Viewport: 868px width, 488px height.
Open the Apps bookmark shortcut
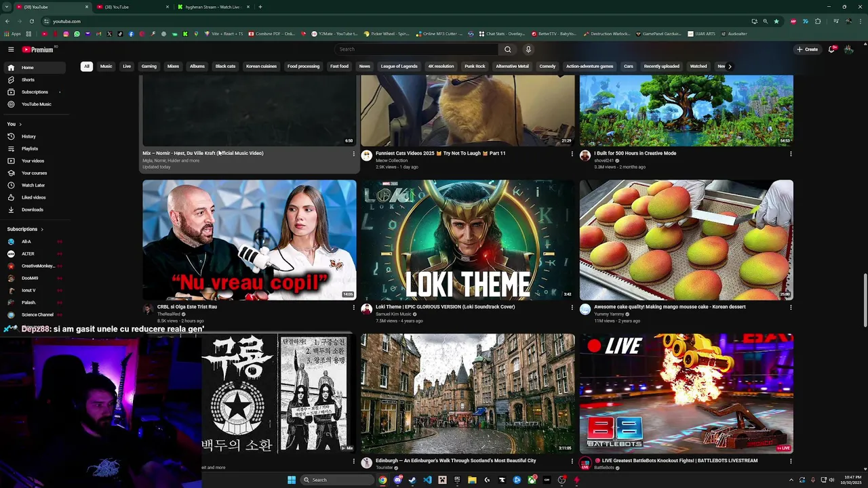[12, 34]
